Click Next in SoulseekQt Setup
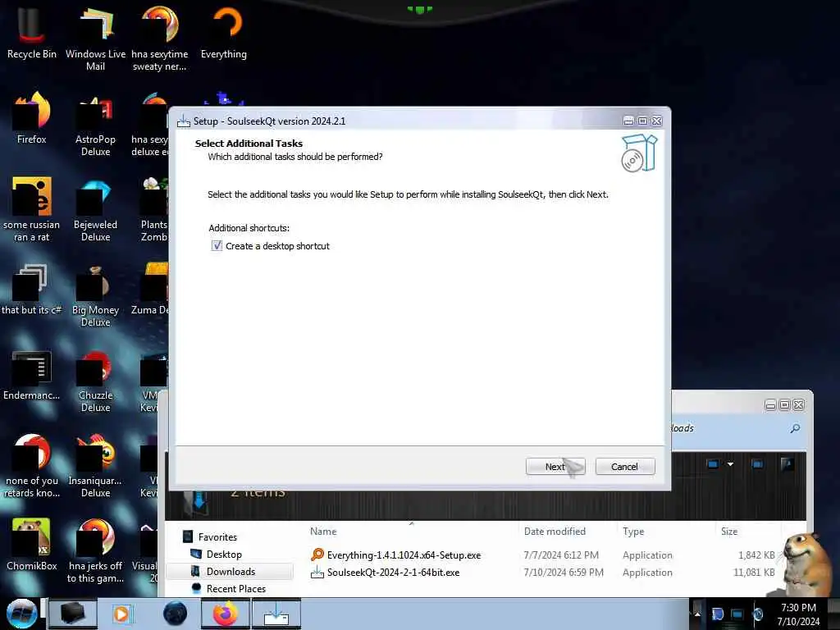The width and height of the screenshot is (840, 630). 555,467
